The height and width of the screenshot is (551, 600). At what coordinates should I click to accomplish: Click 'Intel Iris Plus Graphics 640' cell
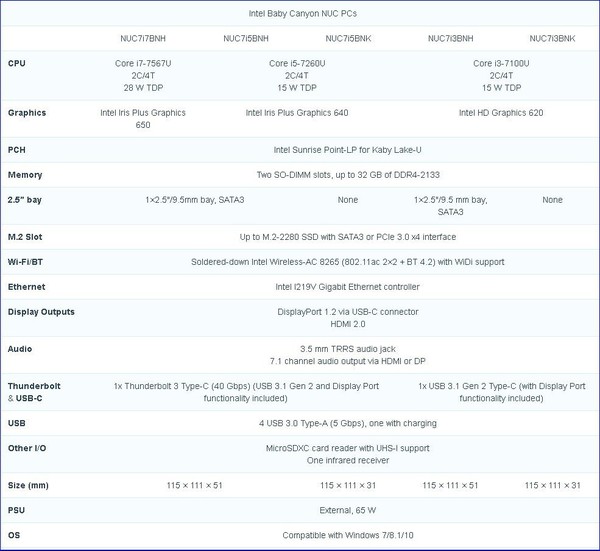click(297, 113)
